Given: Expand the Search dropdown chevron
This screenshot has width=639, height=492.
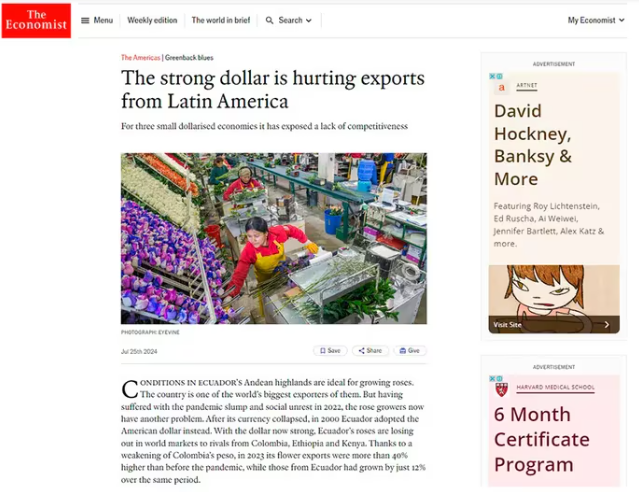Looking at the screenshot, I should [x=308, y=20].
